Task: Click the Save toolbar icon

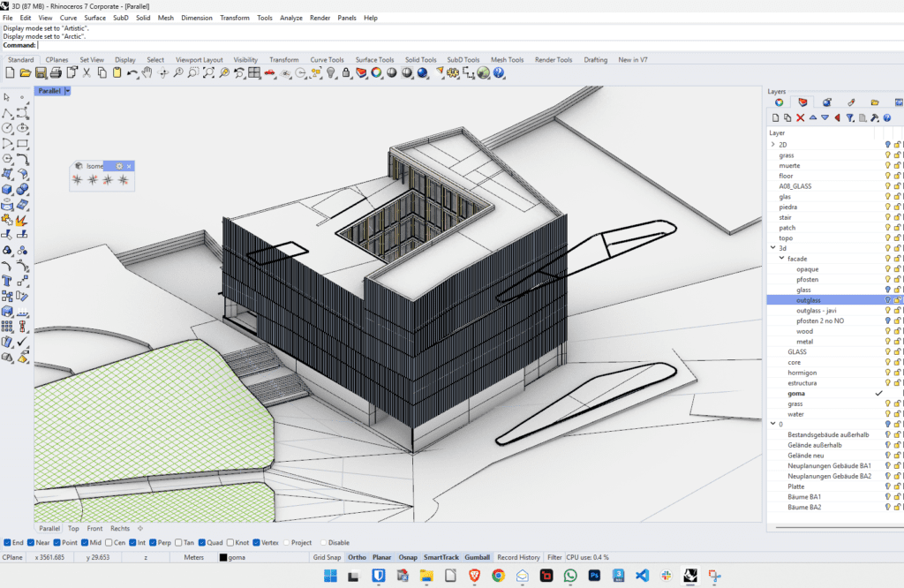Action: pos(42,74)
